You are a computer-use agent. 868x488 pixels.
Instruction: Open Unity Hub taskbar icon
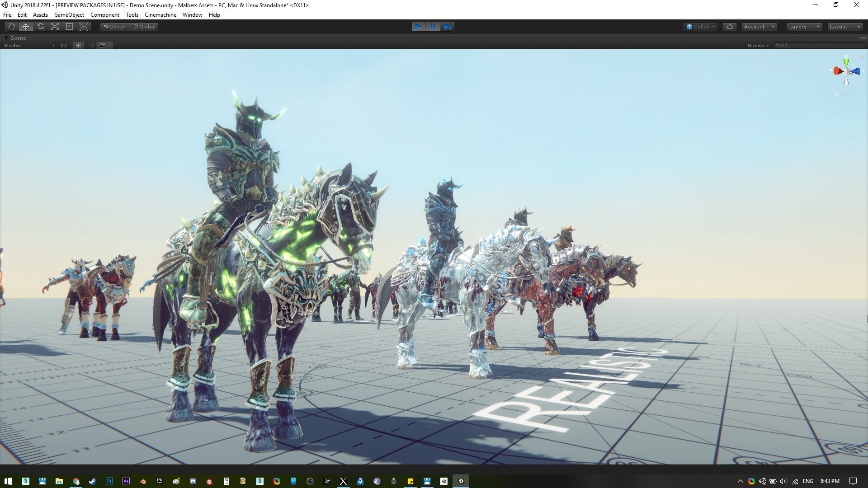click(444, 481)
